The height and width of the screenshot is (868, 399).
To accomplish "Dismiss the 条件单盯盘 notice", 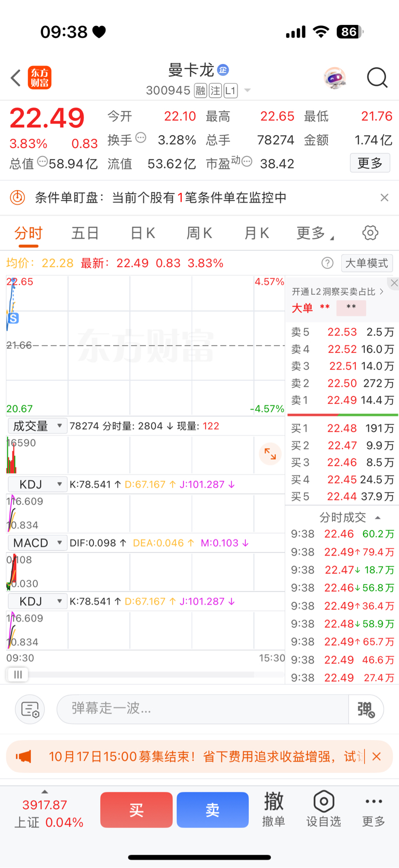I will (x=384, y=198).
